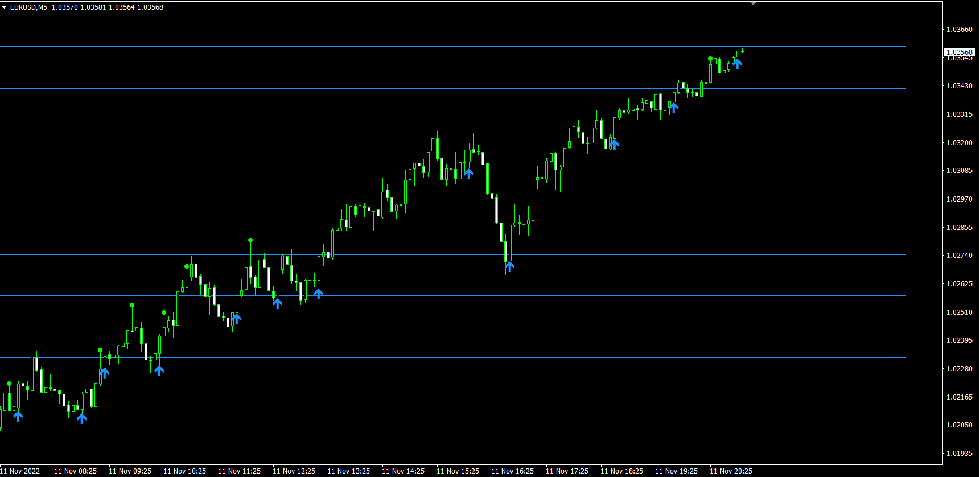Click the 11 Nov 09:25 time label
This screenshot has height=477, width=980.
[x=130, y=471]
